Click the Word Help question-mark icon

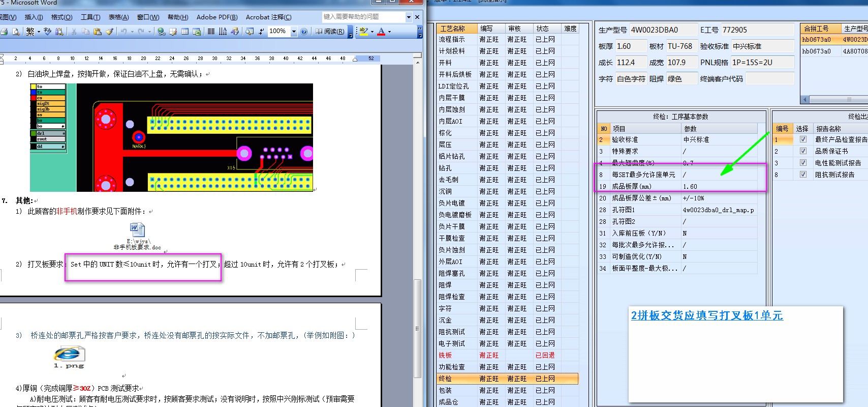304,32
